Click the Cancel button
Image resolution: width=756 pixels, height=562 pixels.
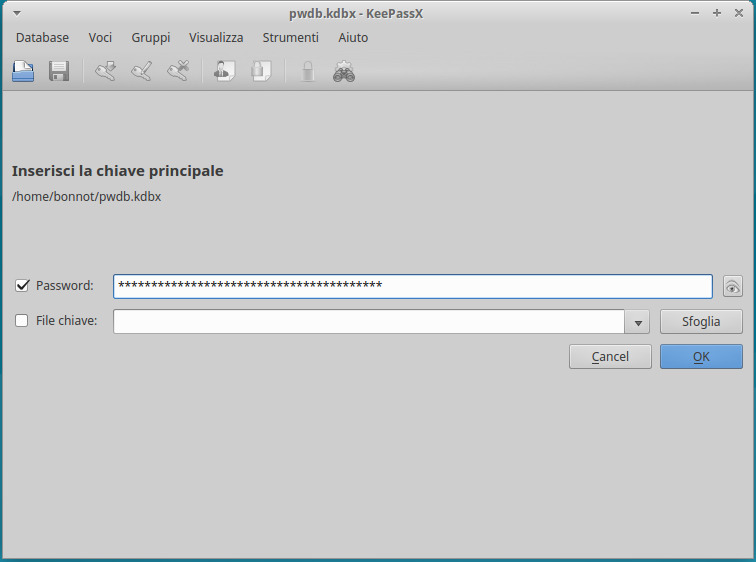point(610,357)
